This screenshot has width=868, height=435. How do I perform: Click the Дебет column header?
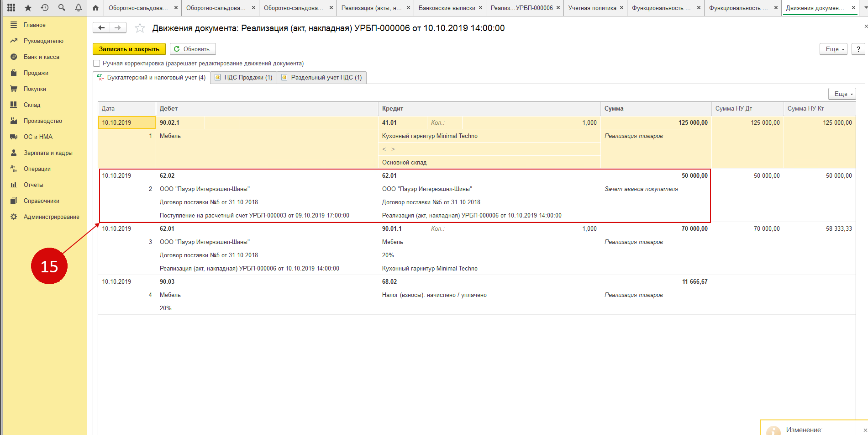(267, 109)
